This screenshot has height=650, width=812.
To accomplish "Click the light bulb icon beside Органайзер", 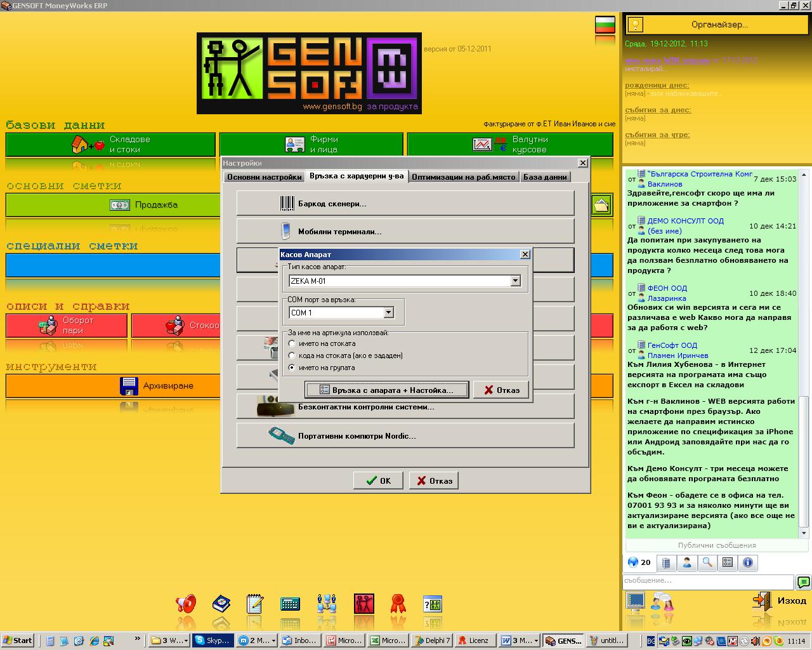I will [635, 25].
